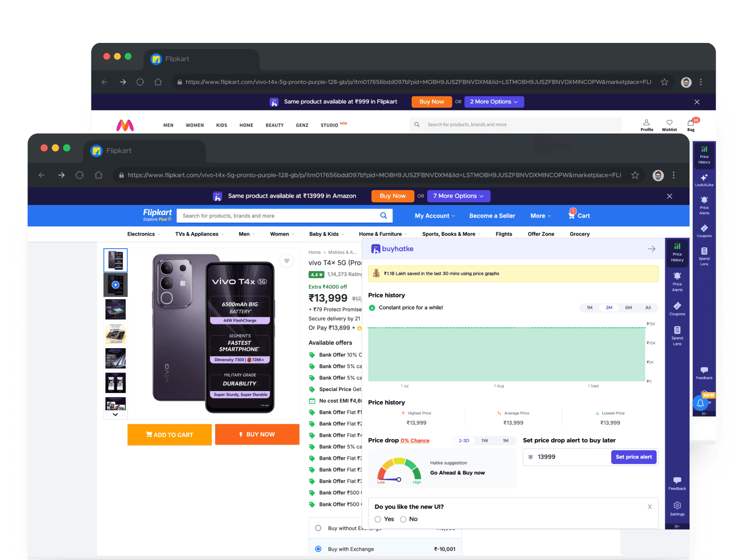The image size is (747, 560).
Task: Switch the price history graph to 6M
Action: 628,308
